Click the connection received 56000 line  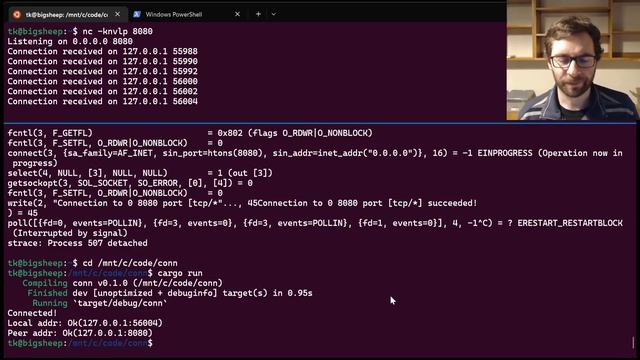click(x=102, y=81)
